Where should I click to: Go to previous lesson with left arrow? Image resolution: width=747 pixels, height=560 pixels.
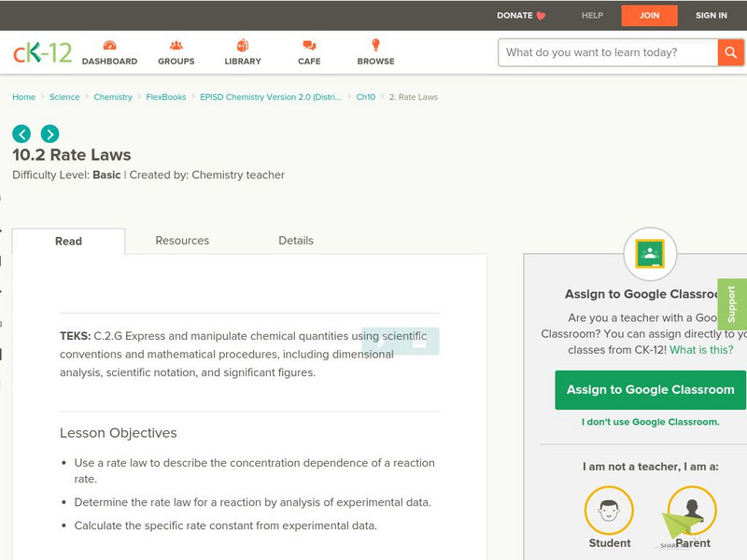21,133
